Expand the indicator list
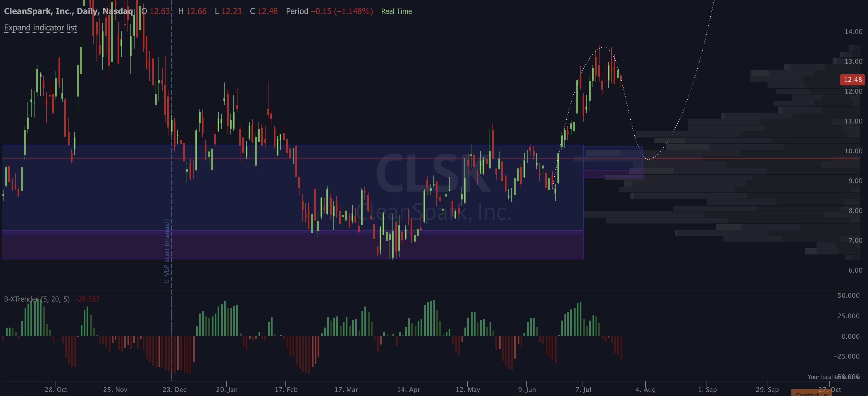This screenshot has width=868, height=396. pyautogui.click(x=40, y=27)
